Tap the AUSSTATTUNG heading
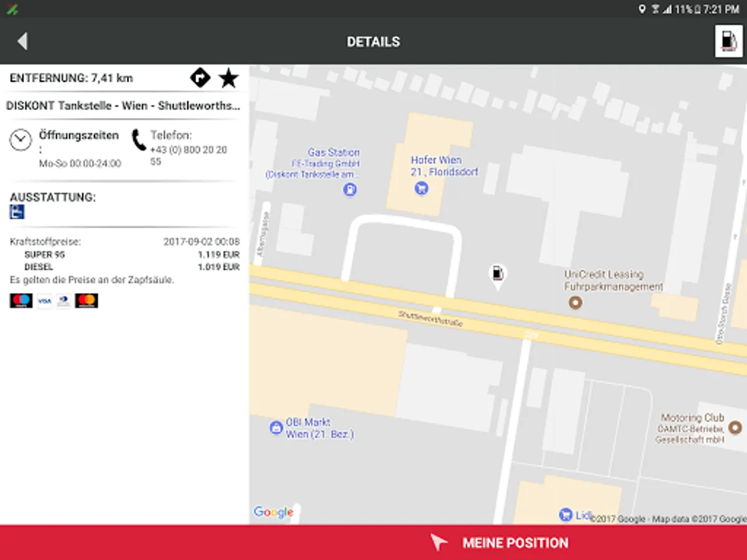 click(x=52, y=197)
